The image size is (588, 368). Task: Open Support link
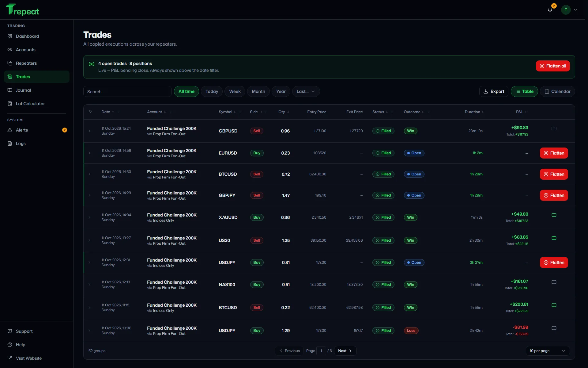click(36, 331)
